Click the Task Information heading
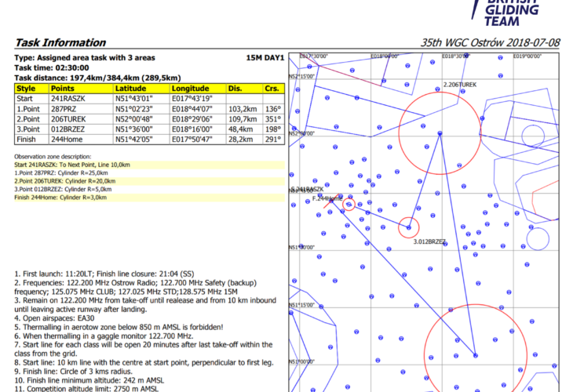573x392 pixels. 60,43
